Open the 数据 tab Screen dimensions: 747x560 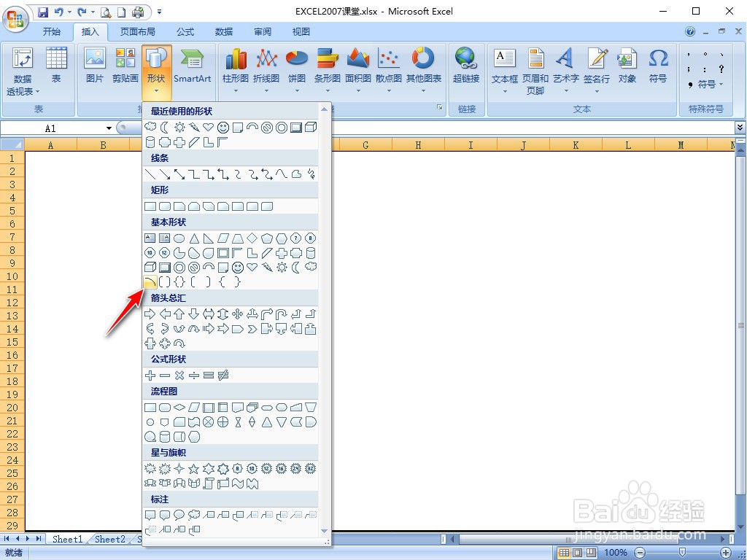[x=224, y=31]
